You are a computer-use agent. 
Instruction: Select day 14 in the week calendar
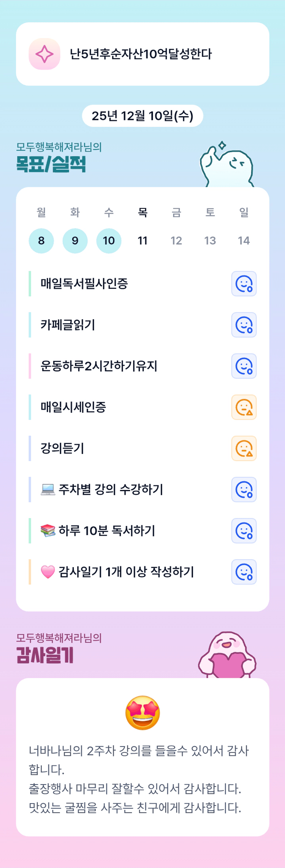click(x=244, y=241)
